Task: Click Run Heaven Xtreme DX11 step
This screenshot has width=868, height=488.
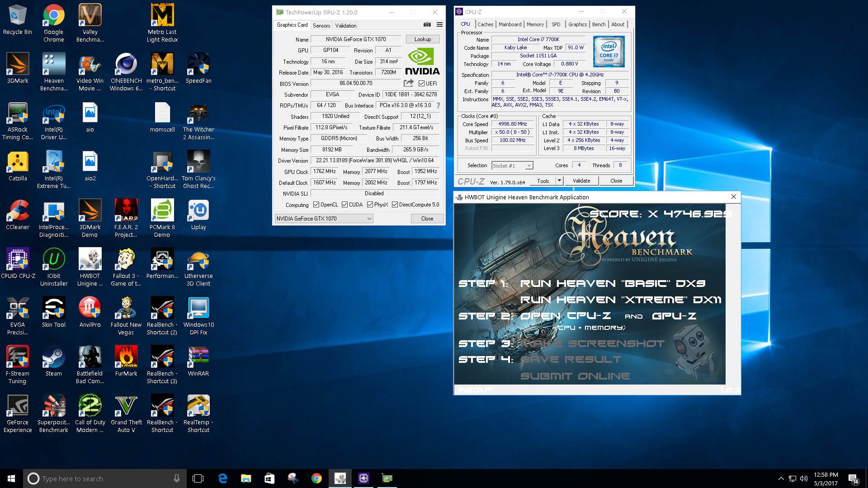Action: [x=621, y=300]
